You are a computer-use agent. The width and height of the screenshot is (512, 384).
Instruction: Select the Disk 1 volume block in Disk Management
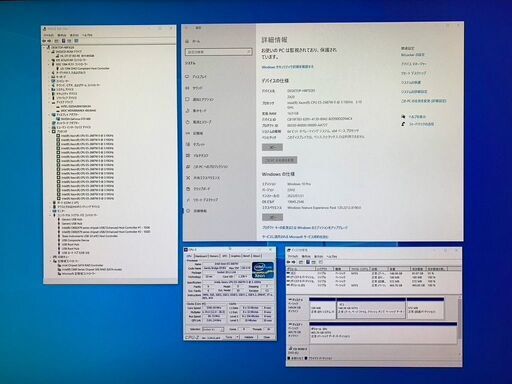click(x=383, y=333)
